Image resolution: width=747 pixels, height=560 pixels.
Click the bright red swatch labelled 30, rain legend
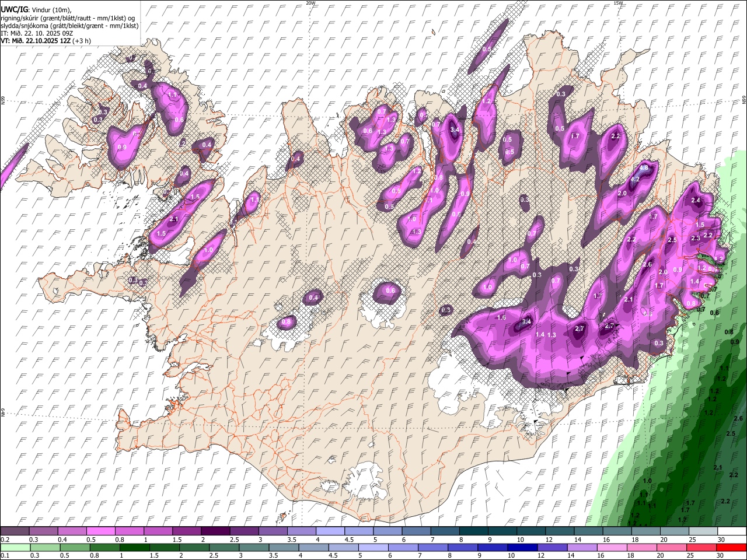(x=732, y=547)
